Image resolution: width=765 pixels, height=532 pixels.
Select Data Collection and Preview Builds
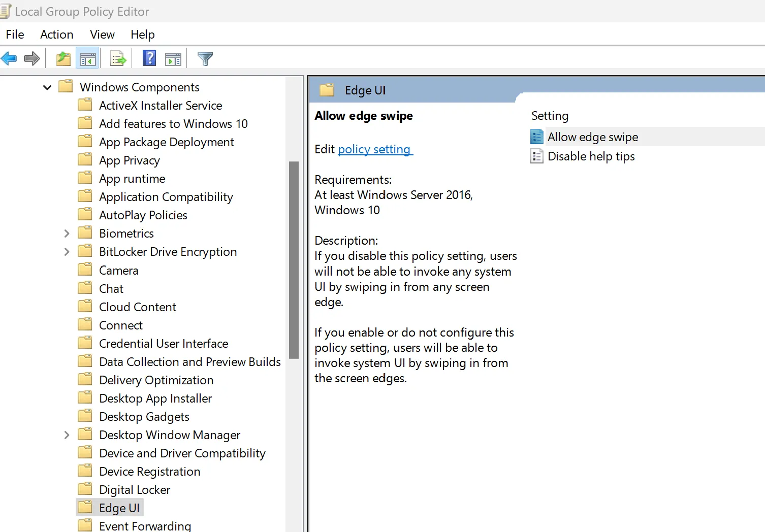[190, 362]
